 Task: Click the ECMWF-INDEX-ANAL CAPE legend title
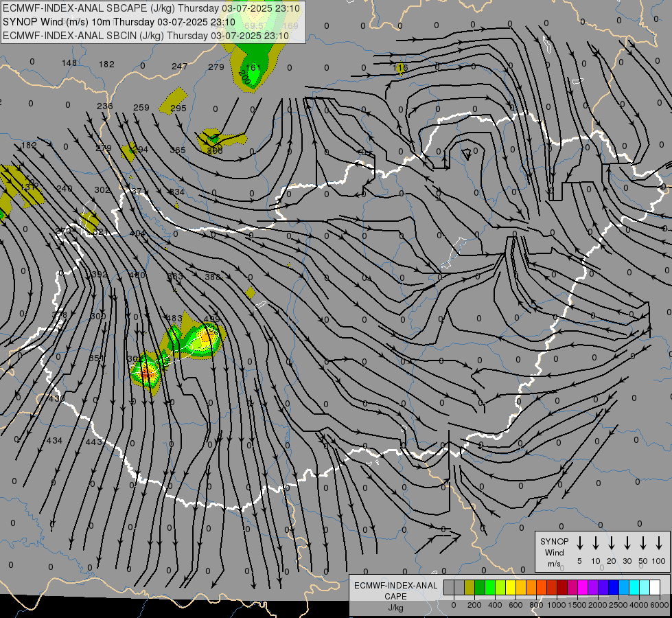[x=395, y=596]
